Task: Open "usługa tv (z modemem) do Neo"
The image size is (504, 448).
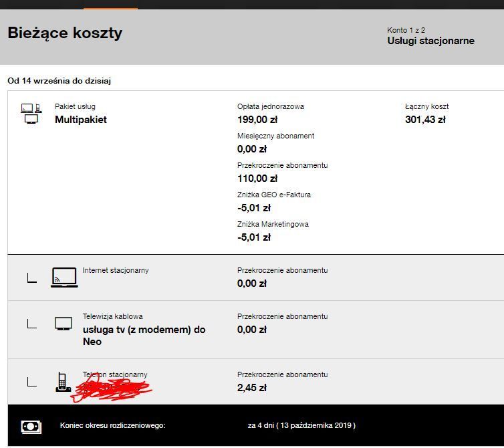Action: click(144, 335)
